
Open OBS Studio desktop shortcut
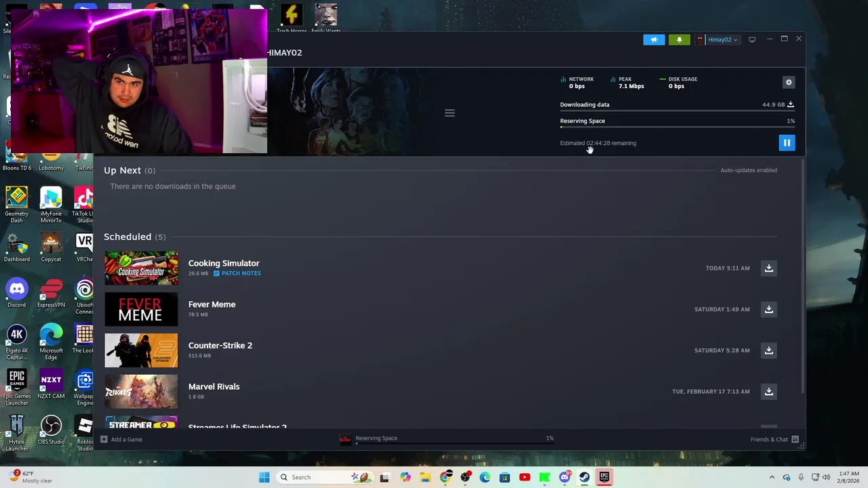[x=51, y=430]
